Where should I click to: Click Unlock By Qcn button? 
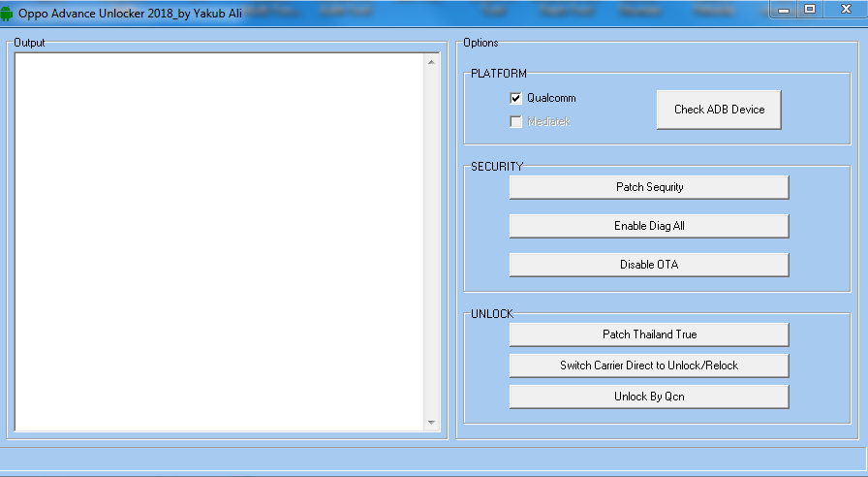(649, 397)
